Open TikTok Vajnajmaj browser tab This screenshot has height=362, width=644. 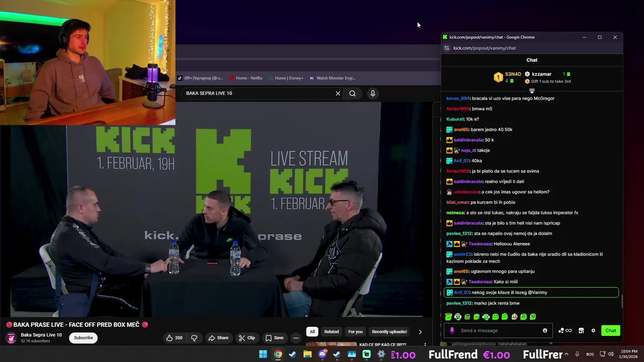200,78
